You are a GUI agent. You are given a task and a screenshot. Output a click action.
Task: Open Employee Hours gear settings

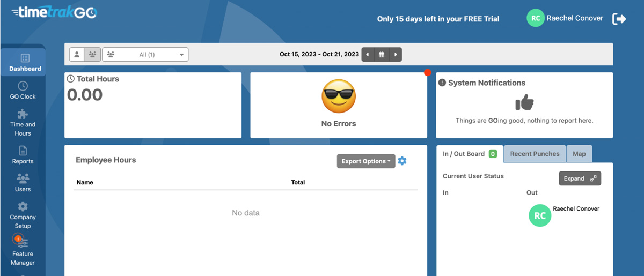(x=402, y=161)
